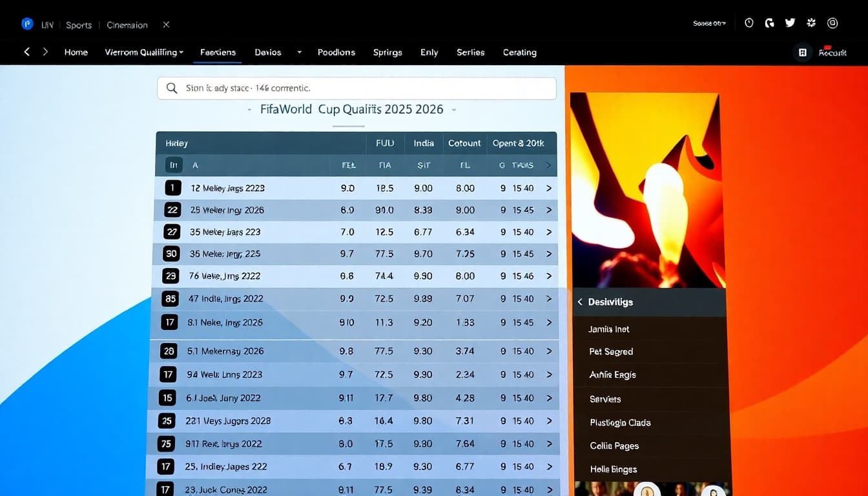Open the Serlies nav item
This screenshot has height=496, width=868.
click(471, 52)
